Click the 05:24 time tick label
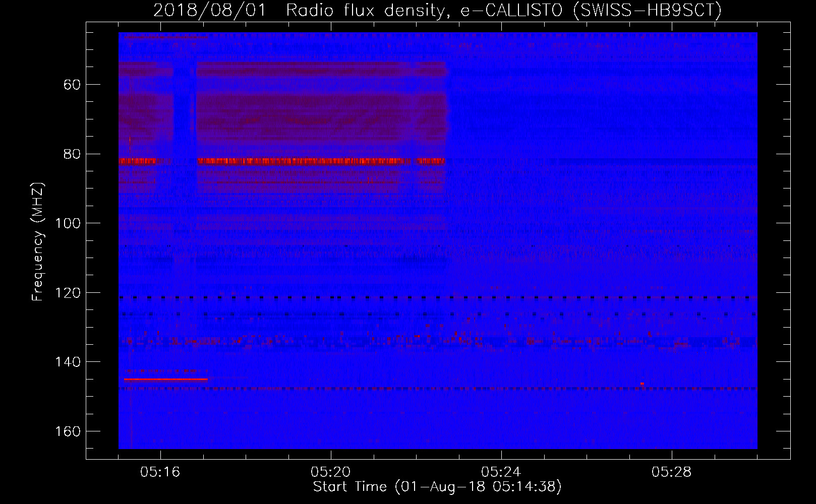 (x=501, y=472)
